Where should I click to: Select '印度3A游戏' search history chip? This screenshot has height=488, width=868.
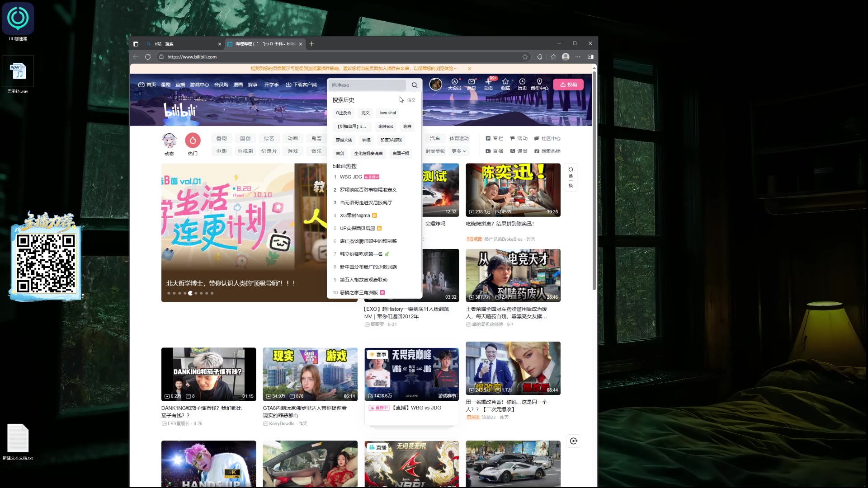pyautogui.click(x=391, y=140)
